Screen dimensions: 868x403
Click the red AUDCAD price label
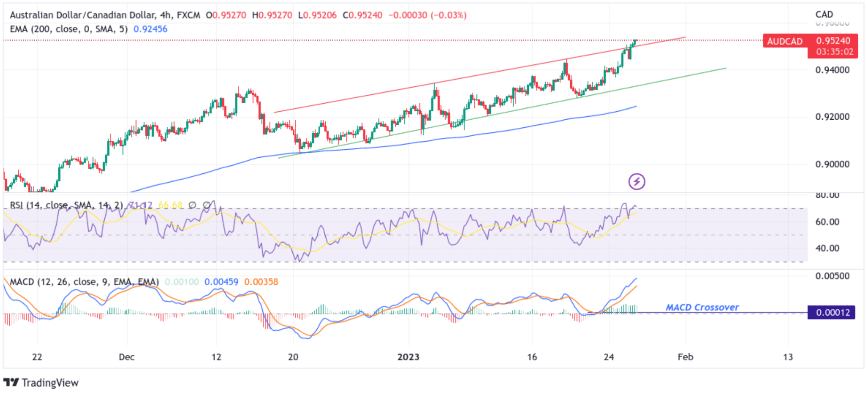tap(785, 41)
